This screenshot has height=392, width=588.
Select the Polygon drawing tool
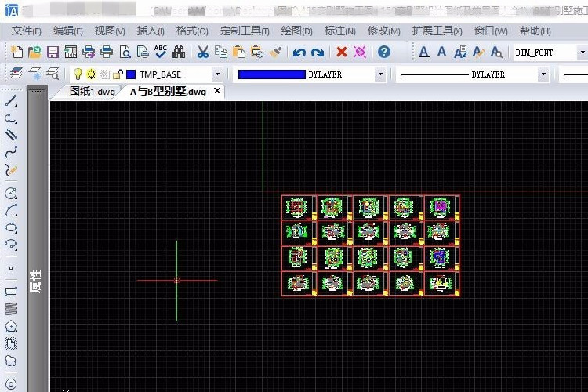click(x=11, y=325)
